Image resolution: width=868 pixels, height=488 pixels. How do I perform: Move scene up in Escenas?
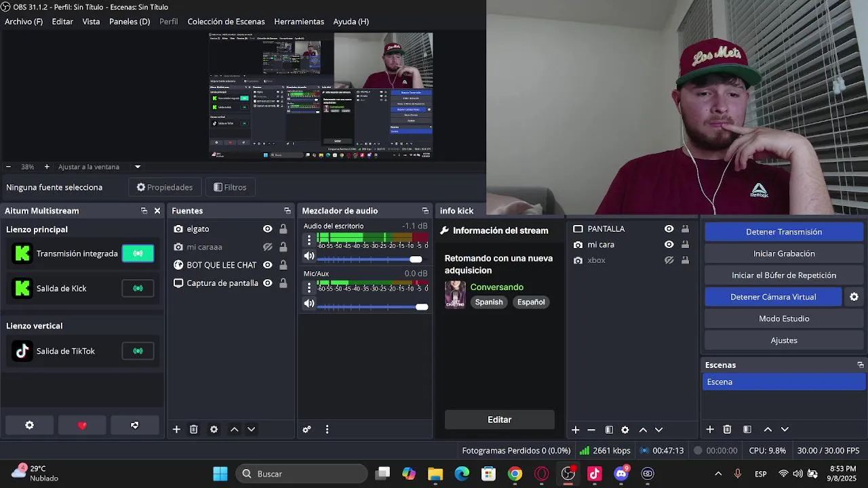768,429
